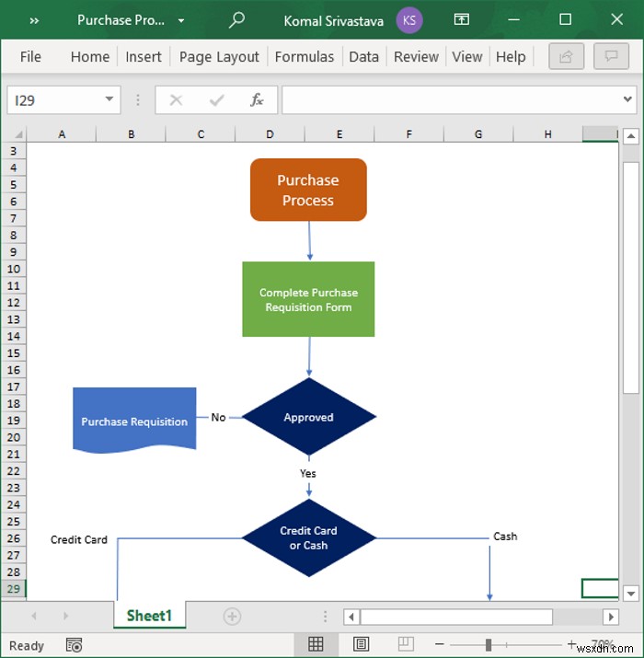The image size is (644, 658).
Task: Switch to Page Break Preview icon
Action: click(x=406, y=644)
